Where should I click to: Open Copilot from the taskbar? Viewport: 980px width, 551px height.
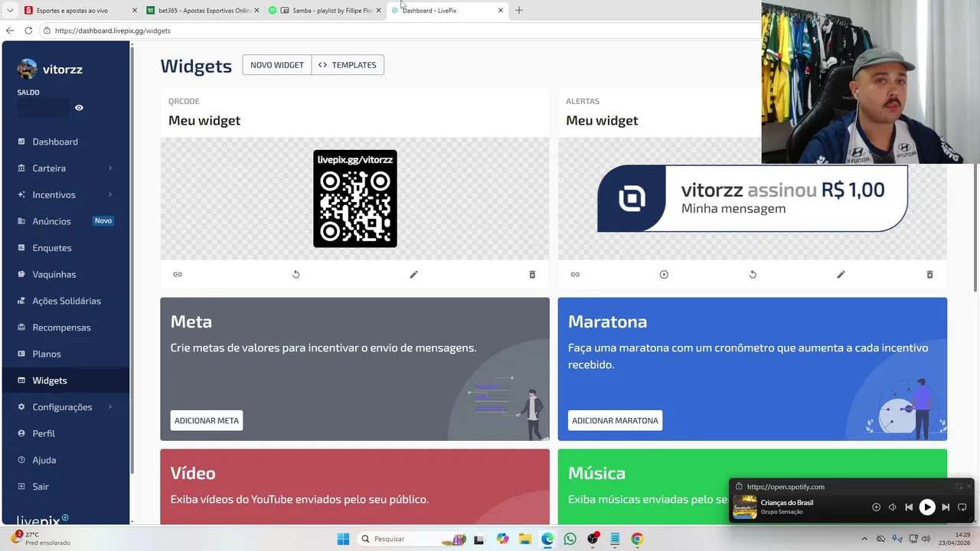pyautogui.click(x=502, y=539)
